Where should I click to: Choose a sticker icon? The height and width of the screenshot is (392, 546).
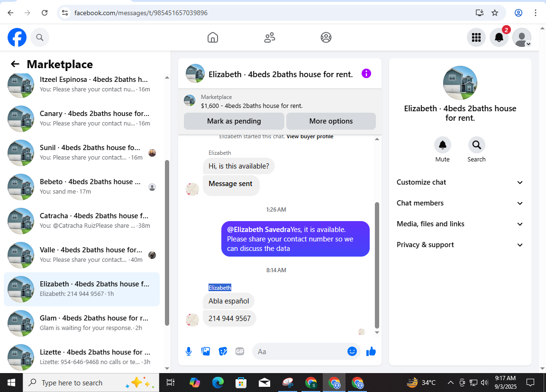[223, 351]
